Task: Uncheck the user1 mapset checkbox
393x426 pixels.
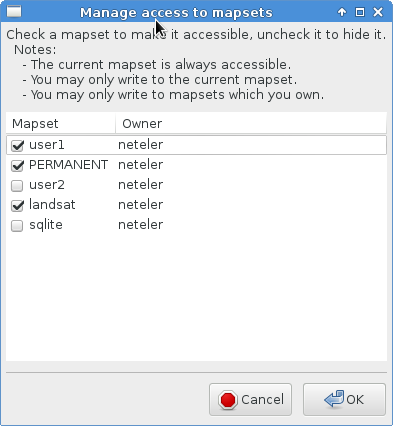Action: tap(17, 145)
